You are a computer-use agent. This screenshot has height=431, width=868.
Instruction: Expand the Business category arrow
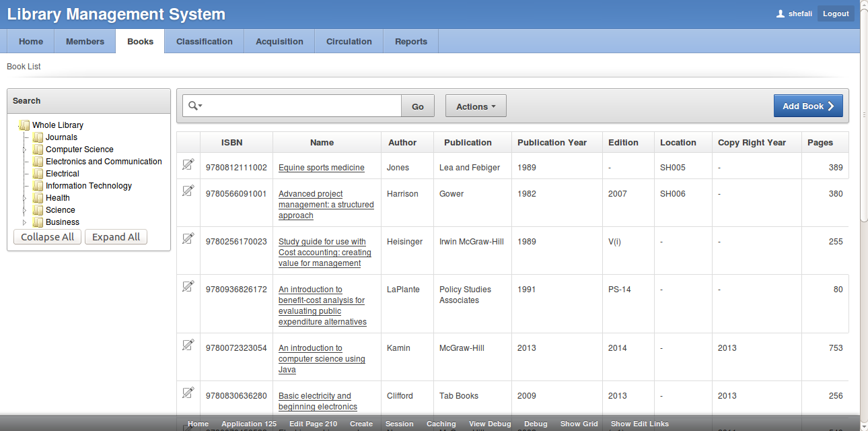click(x=25, y=222)
